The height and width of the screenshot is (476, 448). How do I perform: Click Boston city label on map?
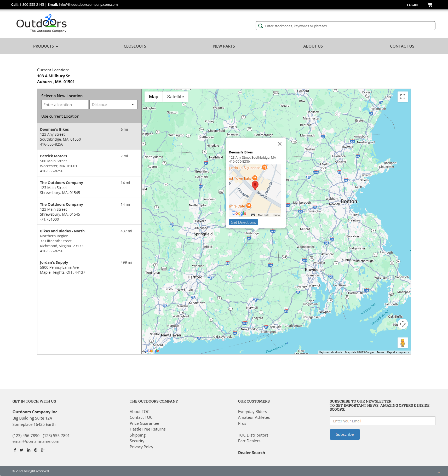point(349,202)
